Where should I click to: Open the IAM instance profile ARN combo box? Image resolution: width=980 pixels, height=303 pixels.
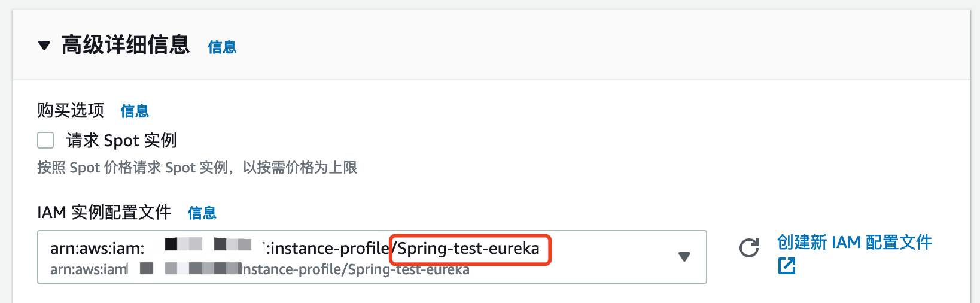372,257
